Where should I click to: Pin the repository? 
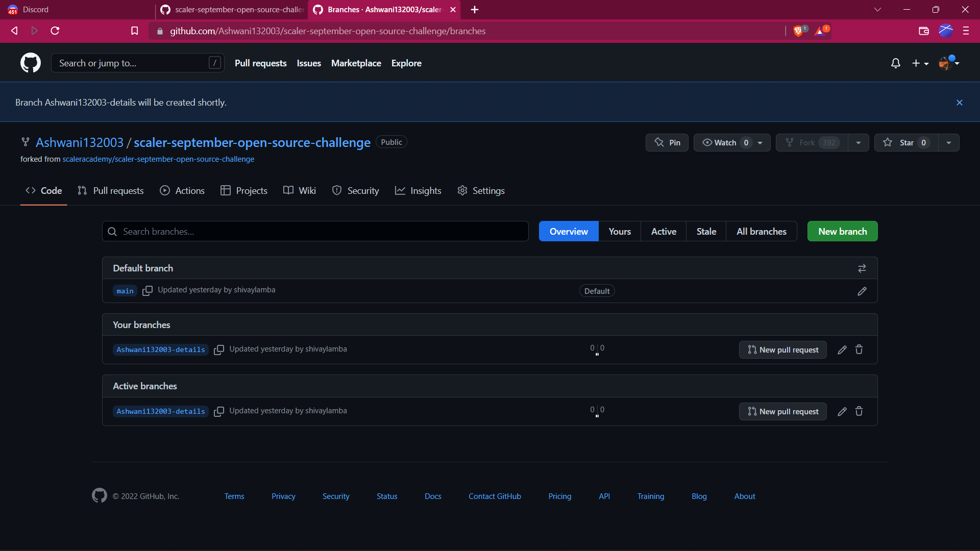pos(667,142)
